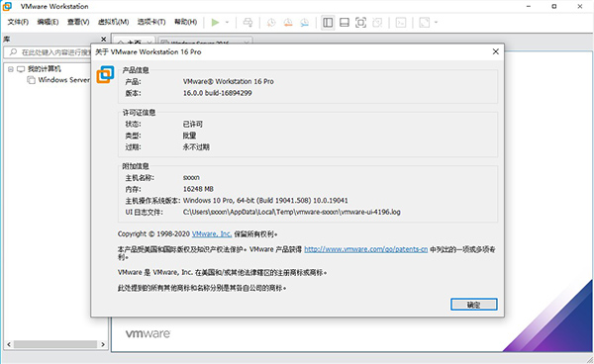Screen dimensions: 594x364
Task: Click the VM icon beside Windows Server
Action: (x=31, y=80)
